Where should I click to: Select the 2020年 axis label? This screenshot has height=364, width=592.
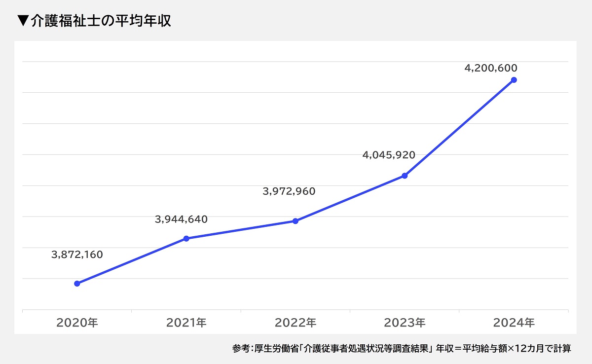click(76, 323)
